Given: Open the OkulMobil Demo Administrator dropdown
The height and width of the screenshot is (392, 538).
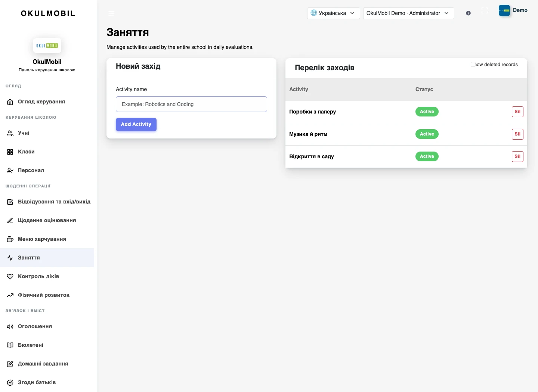Looking at the screenshot, I should tap(408, 13).
